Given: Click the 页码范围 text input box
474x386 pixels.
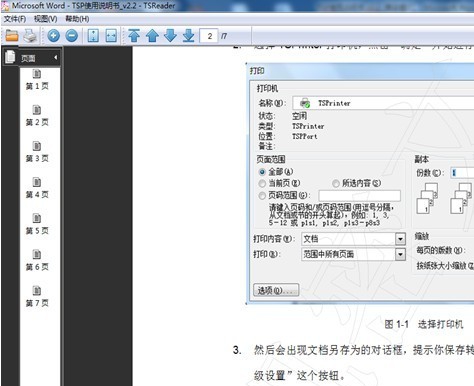Looking at the screenshot, I should click(x=360, y=195).
